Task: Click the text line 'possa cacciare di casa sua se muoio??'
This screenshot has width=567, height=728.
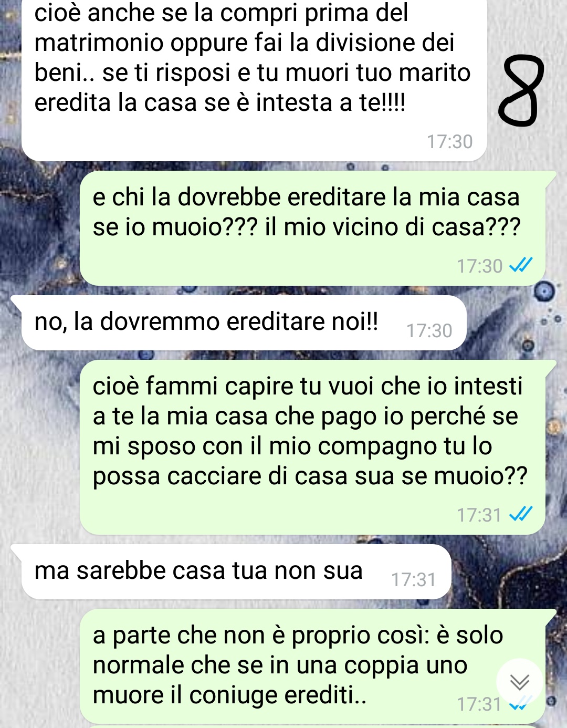Action: tap(310, 476)
